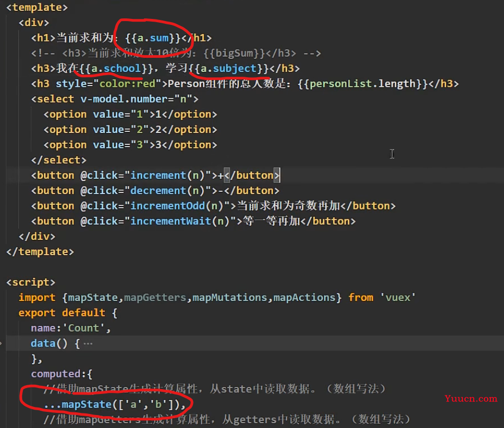Click the closing </div> tag
504x428 pixels.
pyautogui.click(x=37, y=237)
